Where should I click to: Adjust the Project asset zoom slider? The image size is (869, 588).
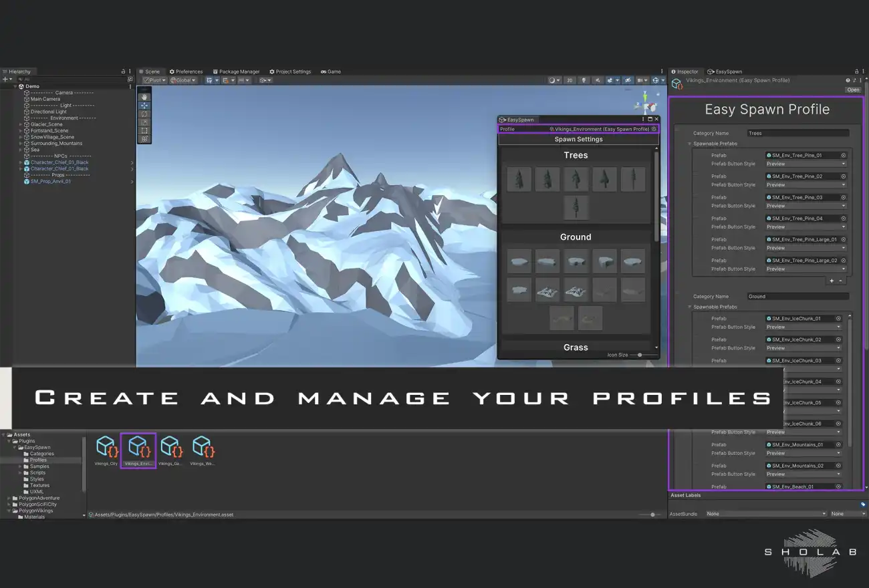pyautogui.click(x=650, y=514)
